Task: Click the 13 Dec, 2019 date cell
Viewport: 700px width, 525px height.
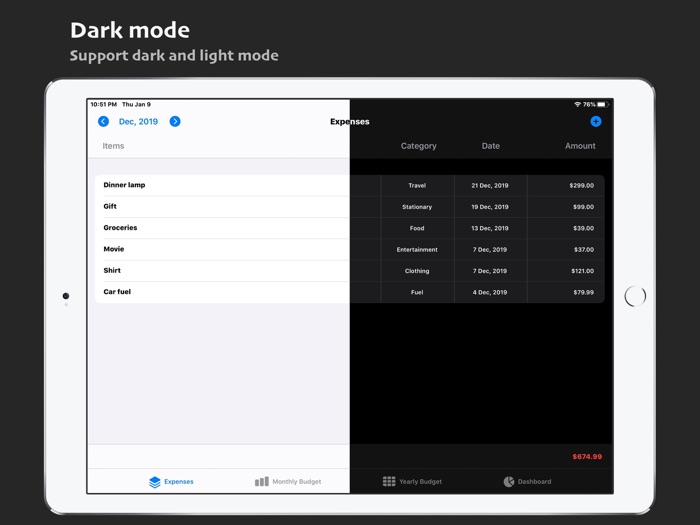Action: click(490, 228)
